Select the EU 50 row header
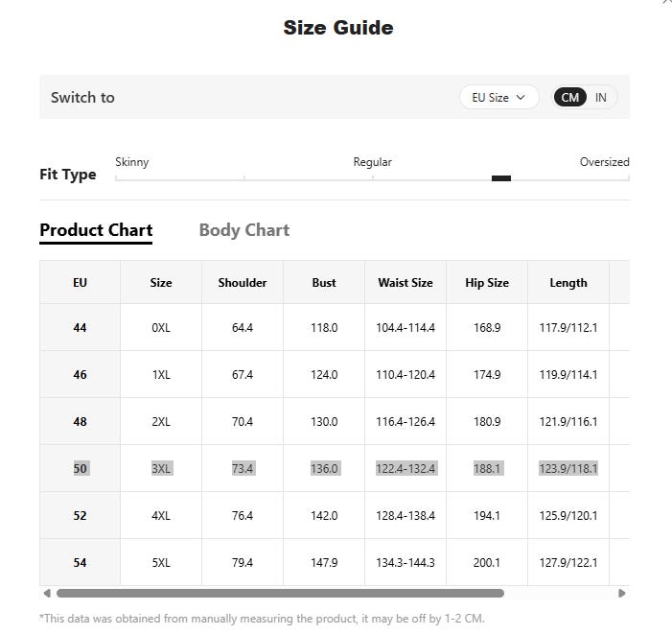 tap(81, 468)
